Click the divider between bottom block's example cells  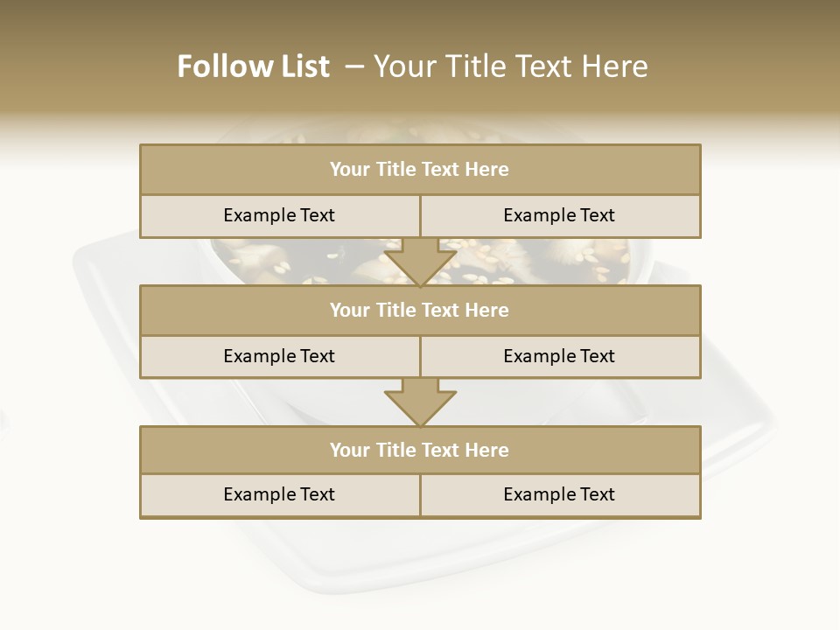pos(420,495)
